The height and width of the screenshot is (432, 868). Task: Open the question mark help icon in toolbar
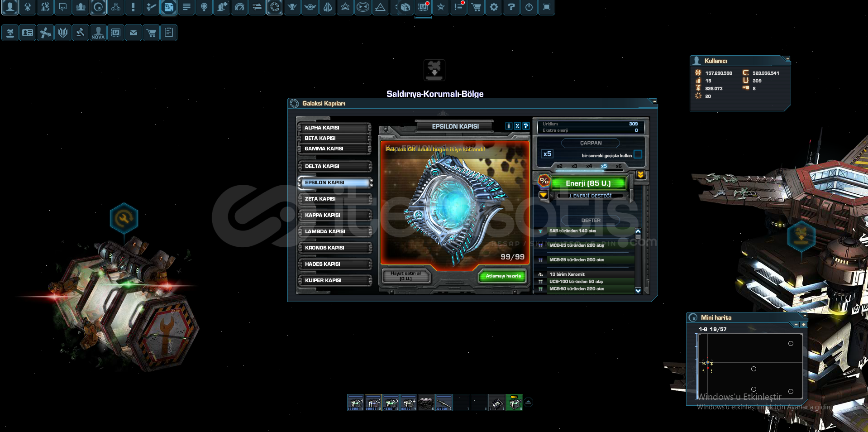coord(511,7)
